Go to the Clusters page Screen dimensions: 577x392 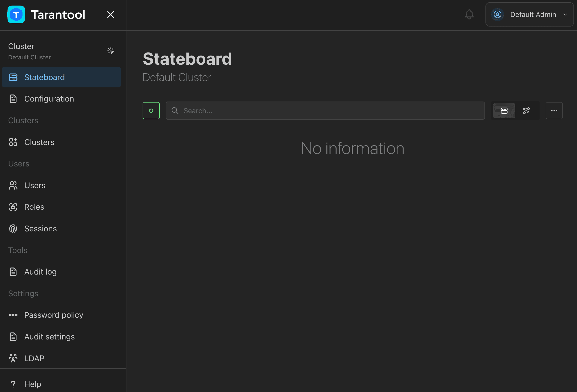[x=61, y=142]
